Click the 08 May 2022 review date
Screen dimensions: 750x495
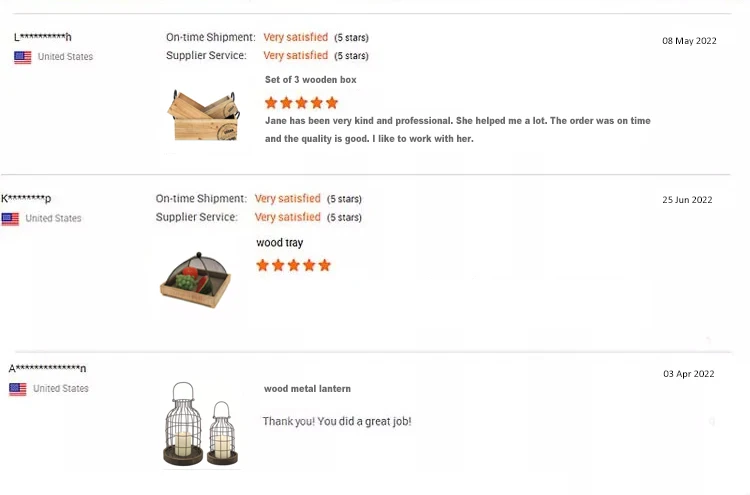coord(689,41)
